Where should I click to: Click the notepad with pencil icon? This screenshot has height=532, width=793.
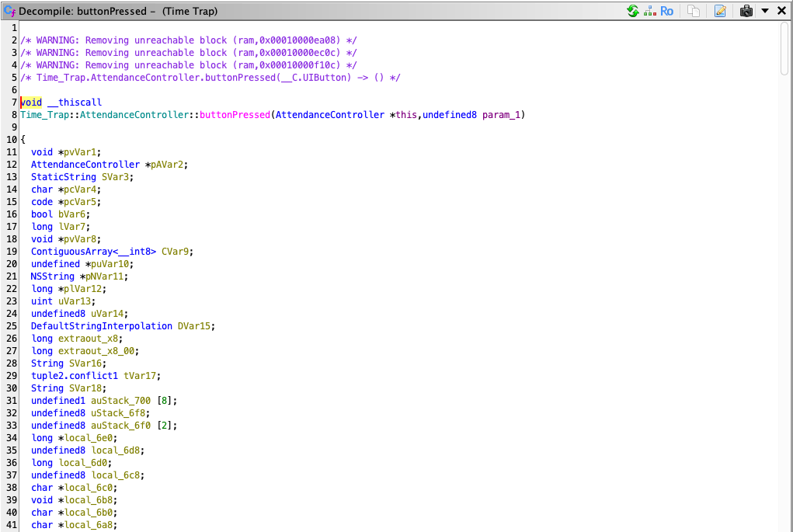(x=720, y=11)
